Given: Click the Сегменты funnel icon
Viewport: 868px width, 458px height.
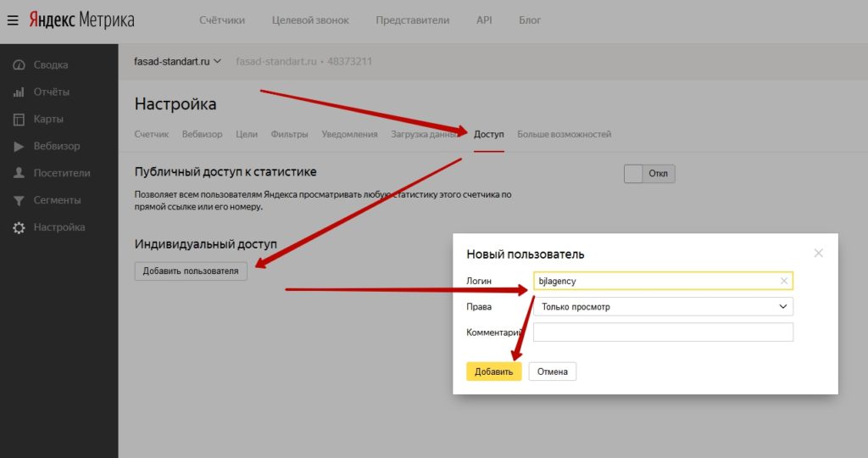Looking at the screenshot, I should tap(19, 200).
